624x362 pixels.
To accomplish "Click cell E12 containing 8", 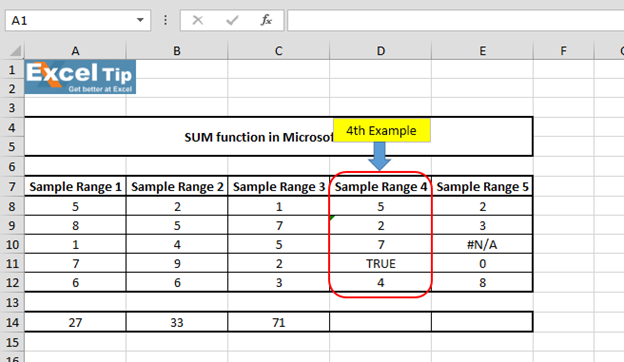I will point(482,282).
